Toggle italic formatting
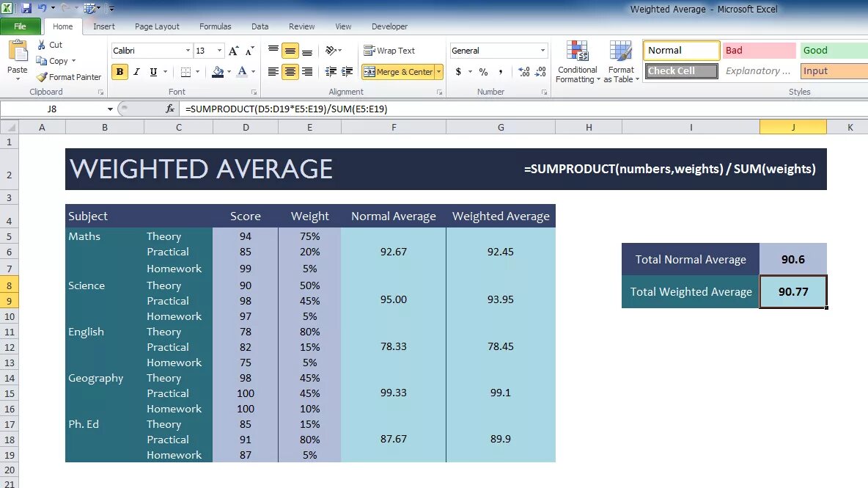868x488 pixels. point(136,73)
